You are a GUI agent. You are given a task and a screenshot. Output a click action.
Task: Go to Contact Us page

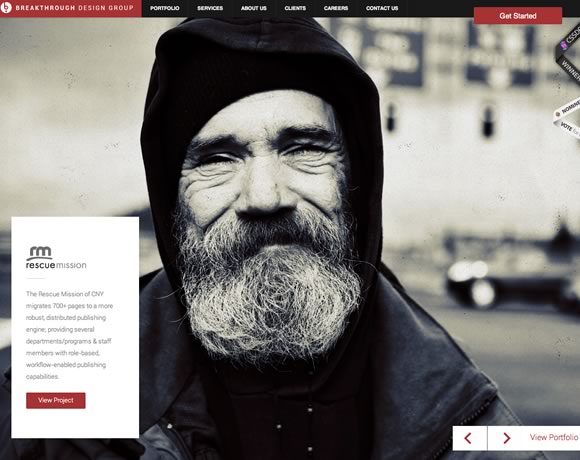pos(382,8)
